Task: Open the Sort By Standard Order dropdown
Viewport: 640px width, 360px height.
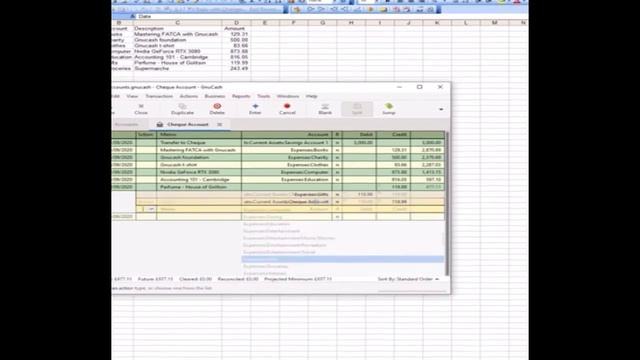Action: (x=408, y=279)
